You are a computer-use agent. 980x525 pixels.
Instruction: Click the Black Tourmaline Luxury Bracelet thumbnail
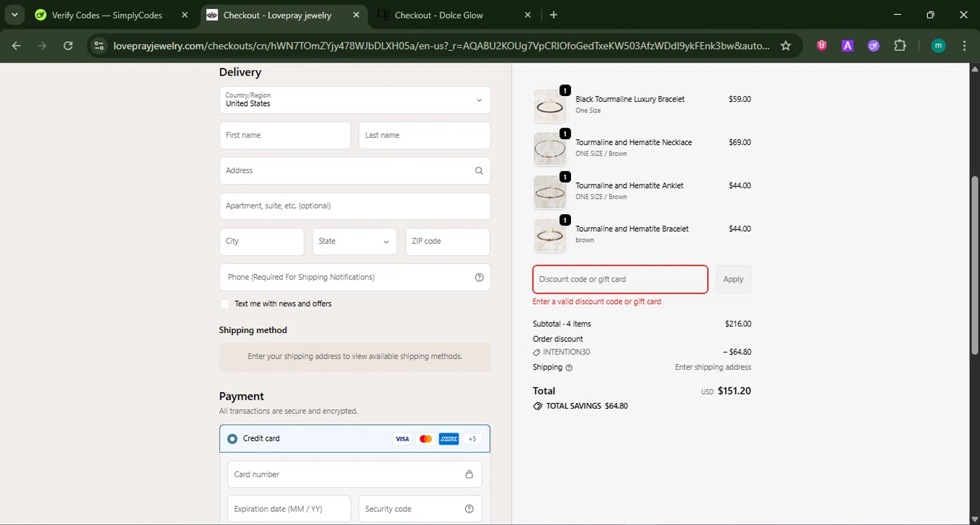(550, 106)
